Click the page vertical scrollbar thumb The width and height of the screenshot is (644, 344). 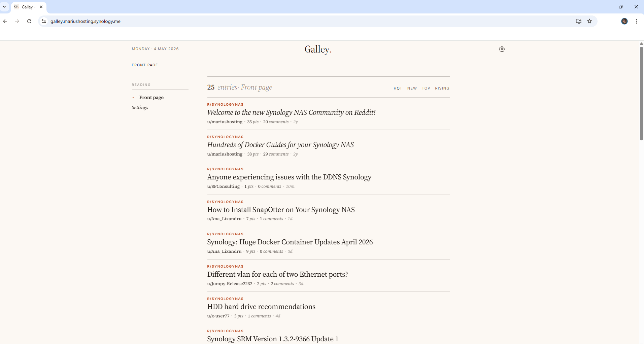pos(641,93)
